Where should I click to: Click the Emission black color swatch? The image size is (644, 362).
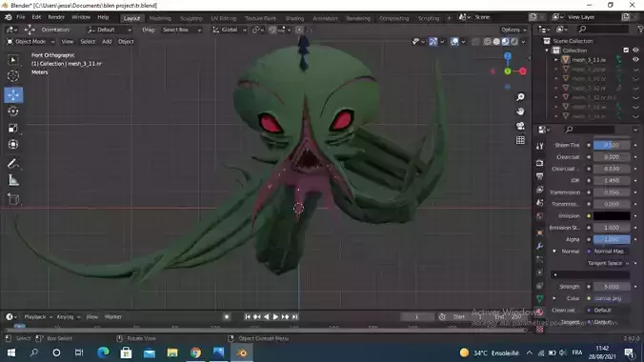(x=612, y=215)
